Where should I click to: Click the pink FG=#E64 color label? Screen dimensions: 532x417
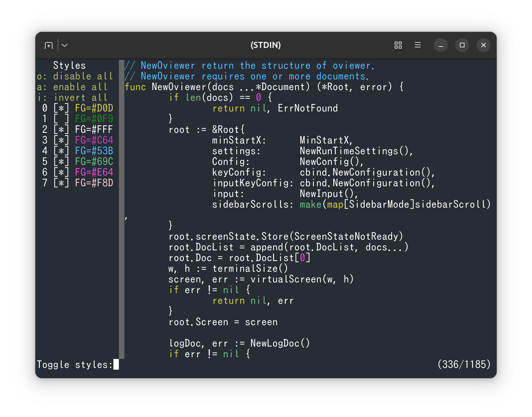click(x=94, y=172)
